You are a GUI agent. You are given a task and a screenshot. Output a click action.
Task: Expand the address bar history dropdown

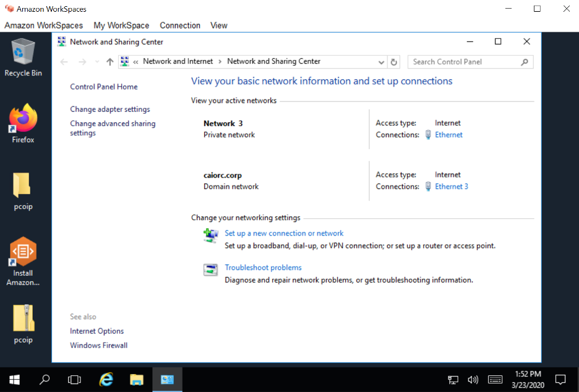[x=381, y=62]
